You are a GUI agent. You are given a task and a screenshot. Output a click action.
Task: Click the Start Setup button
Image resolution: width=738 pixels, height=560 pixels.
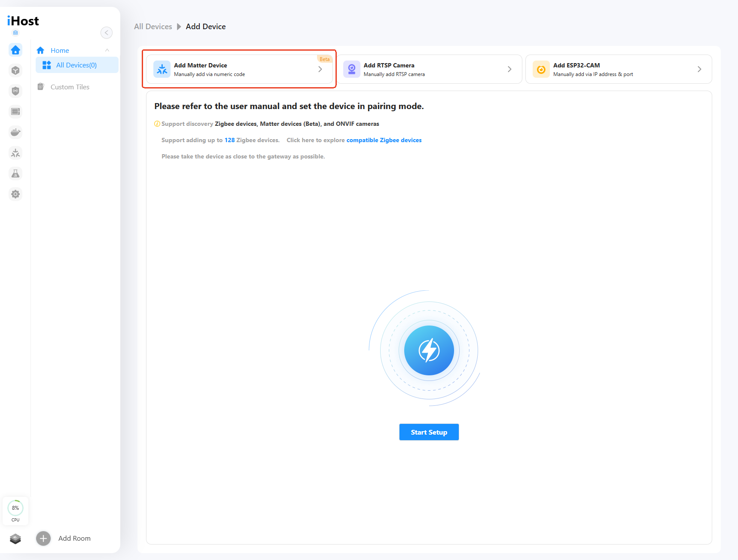[429, 432]
